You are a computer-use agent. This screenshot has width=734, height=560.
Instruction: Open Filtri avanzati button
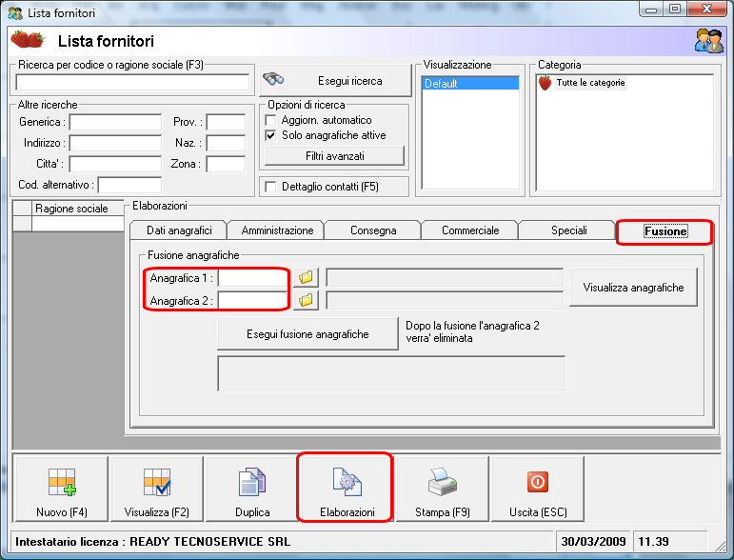[335, 156]
